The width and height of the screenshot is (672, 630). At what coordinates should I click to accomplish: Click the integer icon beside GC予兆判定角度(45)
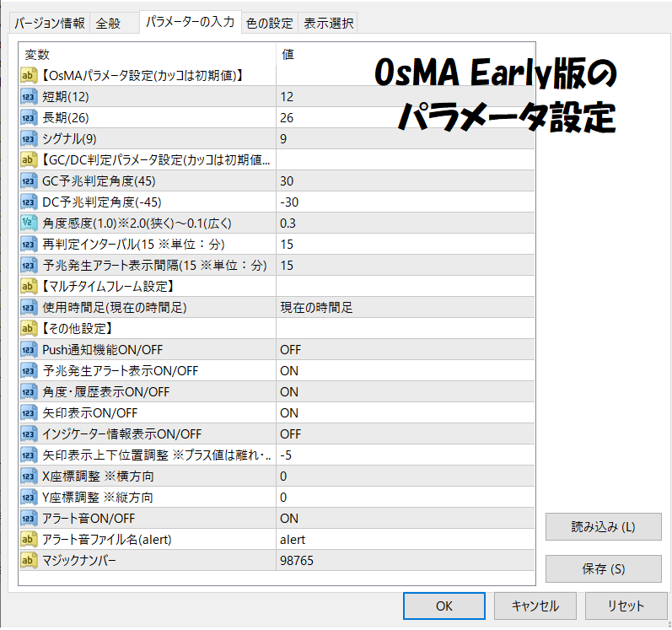(x=29, y=181)
